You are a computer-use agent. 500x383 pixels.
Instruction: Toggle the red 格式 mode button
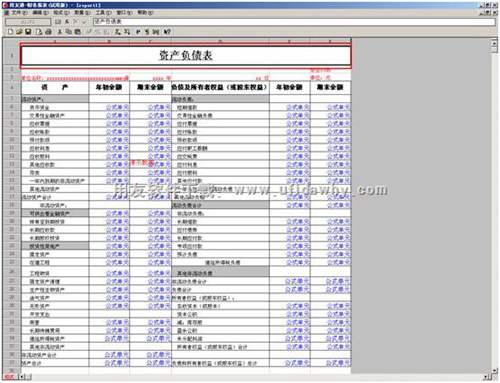click(9, 377)
